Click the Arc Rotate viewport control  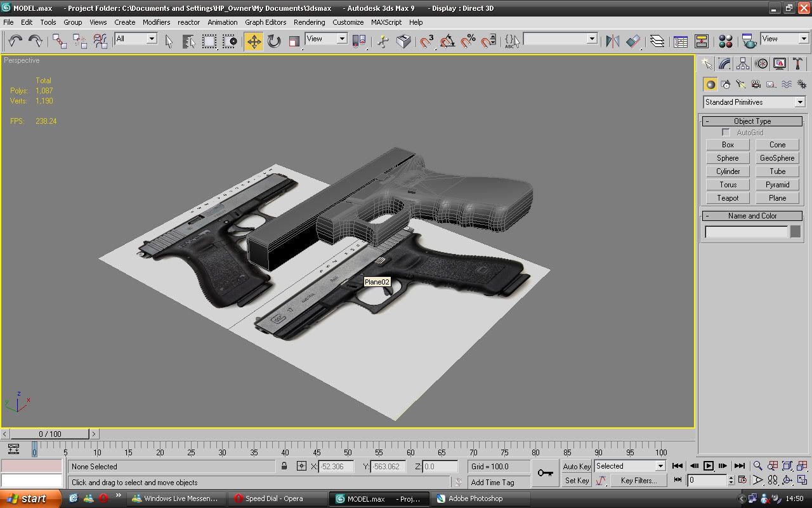(x=787, y=480)
